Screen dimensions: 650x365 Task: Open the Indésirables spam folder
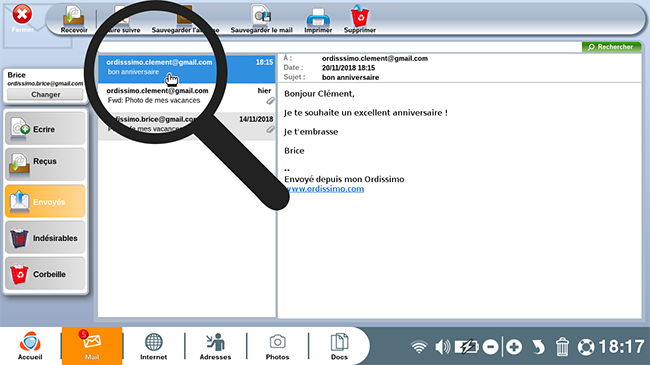[x=45, y=237]
